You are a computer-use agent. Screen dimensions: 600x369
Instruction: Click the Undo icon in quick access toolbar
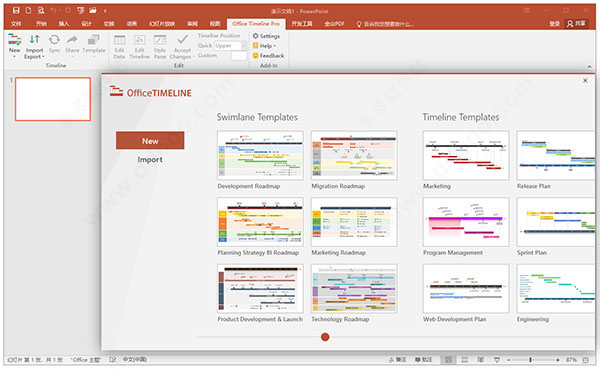tap(53, 11)
